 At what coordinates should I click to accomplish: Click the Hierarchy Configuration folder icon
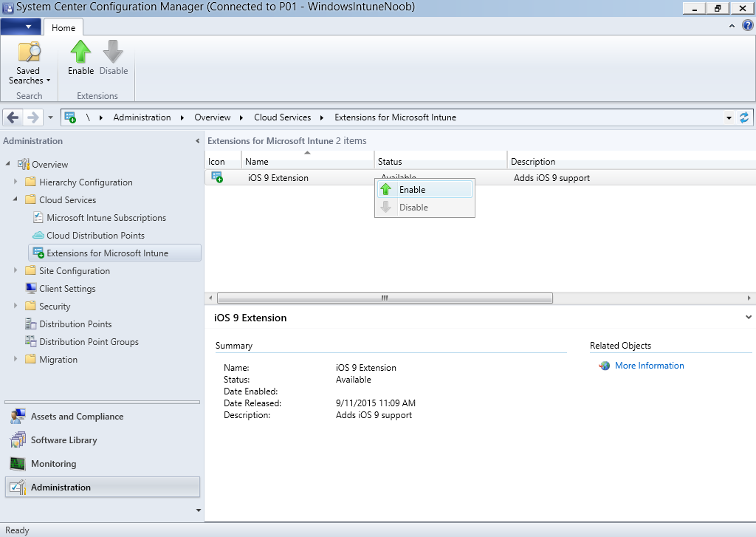pos(31,182)
